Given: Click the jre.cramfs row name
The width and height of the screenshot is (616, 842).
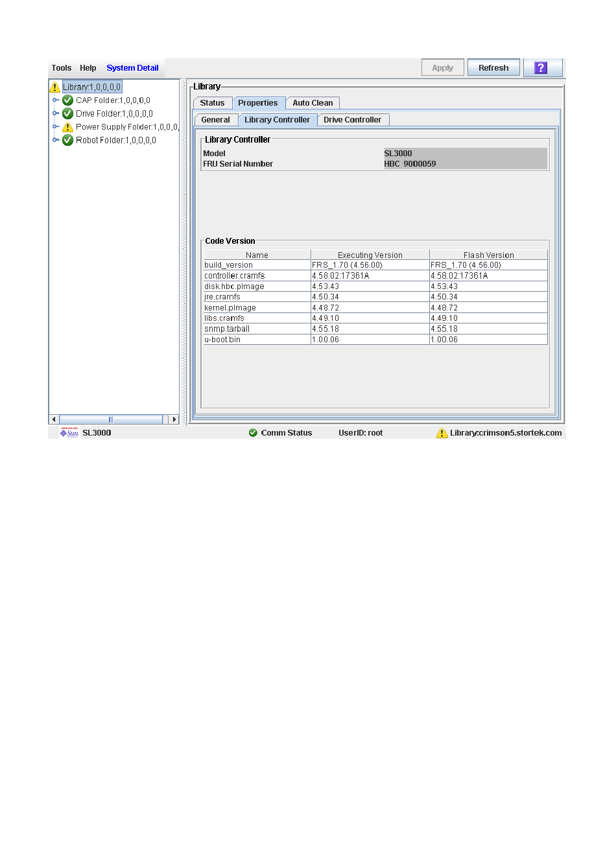Looking at the screenshot, I should tap(222, 297).
